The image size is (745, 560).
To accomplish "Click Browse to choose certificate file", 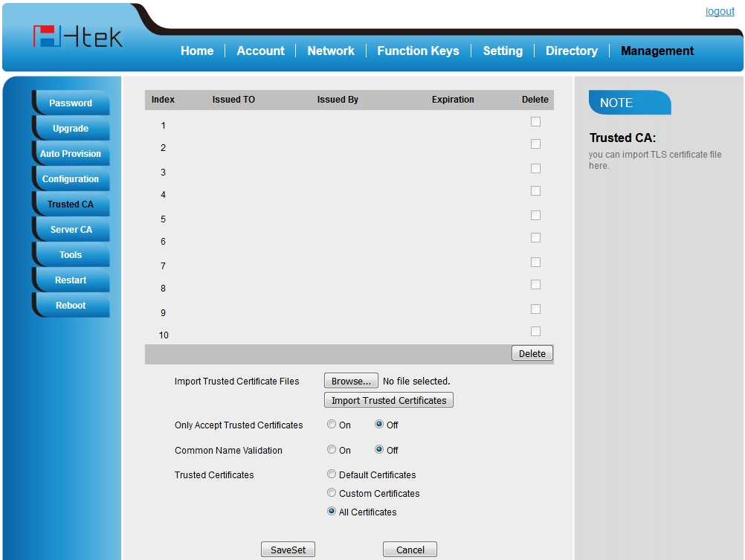I will tap(351, 381).
